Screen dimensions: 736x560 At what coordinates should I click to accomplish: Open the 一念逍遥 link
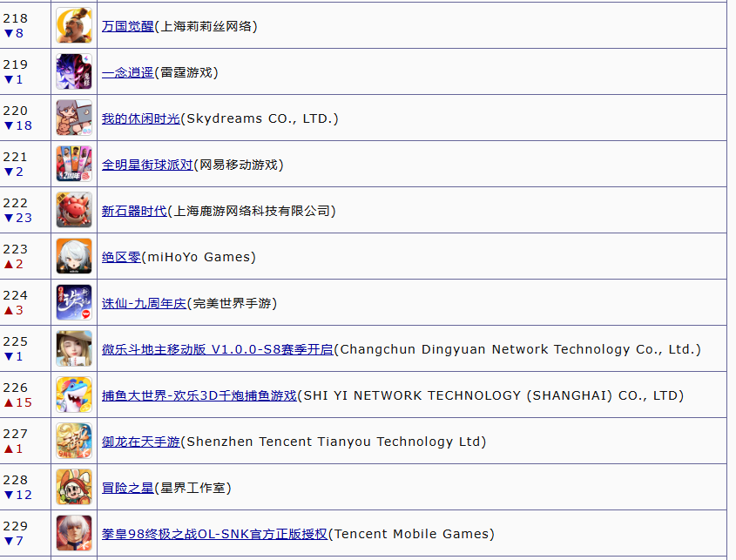(128, 72)
